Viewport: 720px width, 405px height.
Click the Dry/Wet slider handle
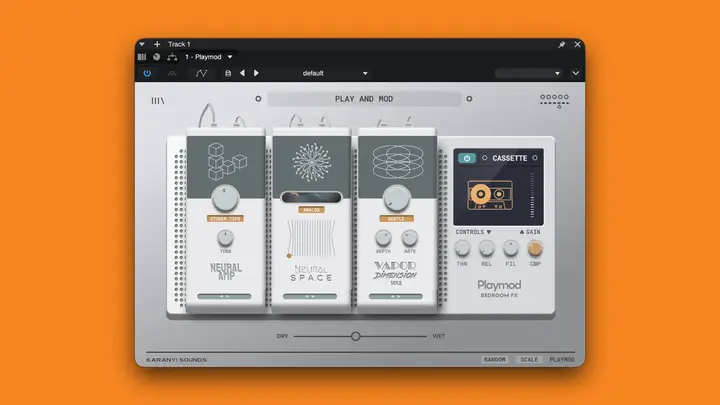point(355,336)
